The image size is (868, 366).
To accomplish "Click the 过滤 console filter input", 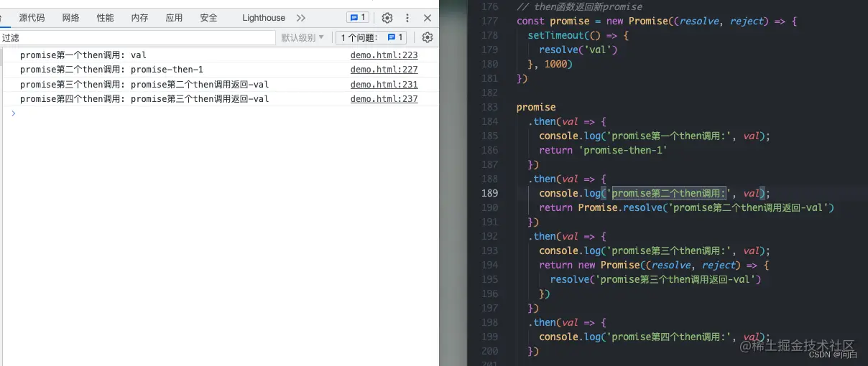I will [138, 37].
